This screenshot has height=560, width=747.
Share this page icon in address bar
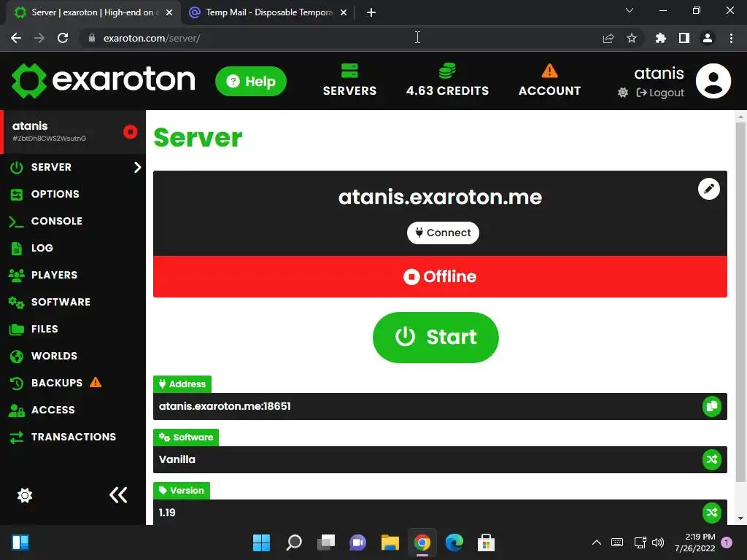coord(608,38)
